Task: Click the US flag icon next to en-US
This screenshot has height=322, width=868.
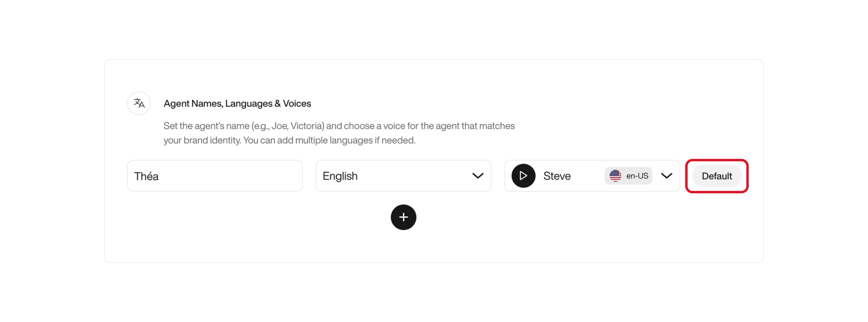Action: (x=616, y=175)
